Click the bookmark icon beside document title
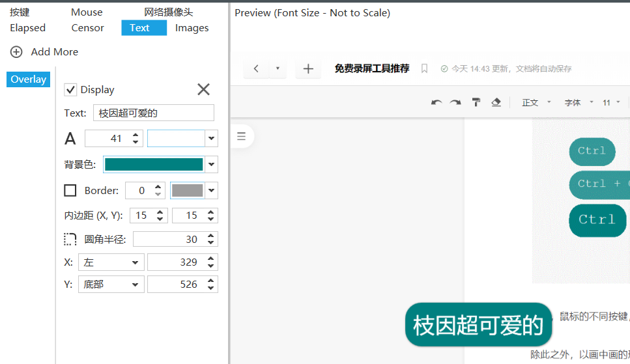 pos(424,68)
